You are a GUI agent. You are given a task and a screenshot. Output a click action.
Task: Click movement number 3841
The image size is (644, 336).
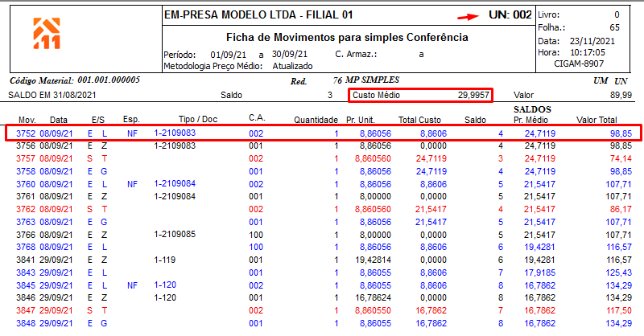pyautogui.click(x=26, y=260)
